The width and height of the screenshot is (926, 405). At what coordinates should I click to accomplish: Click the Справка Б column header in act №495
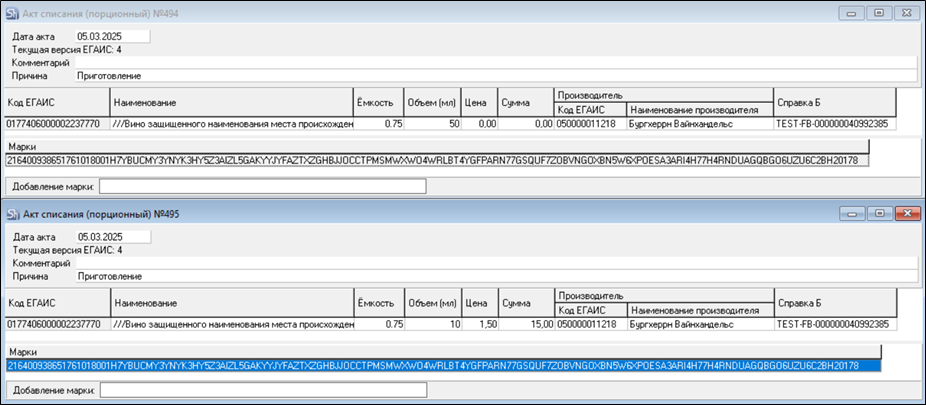834,302
